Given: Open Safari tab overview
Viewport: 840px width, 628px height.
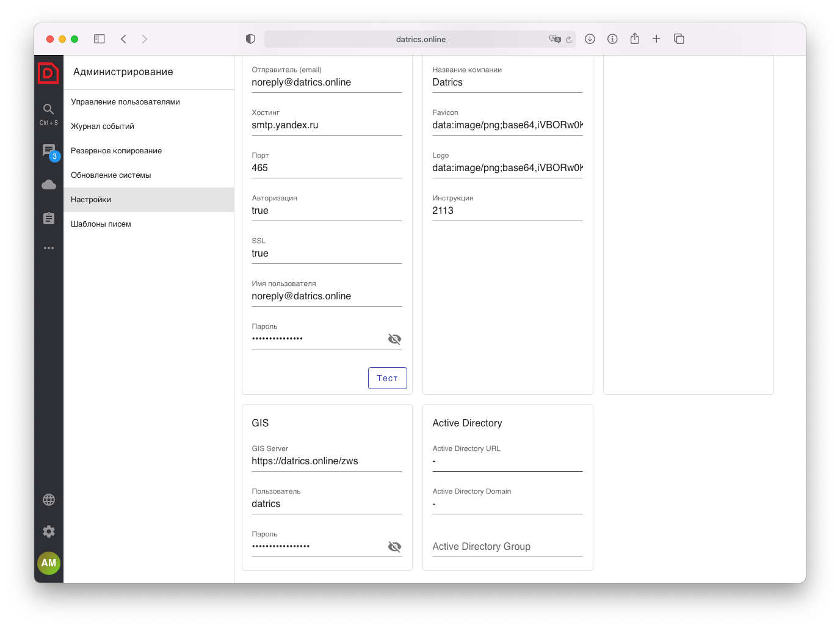Looking at the screenshot, I should tap(679, 39).
